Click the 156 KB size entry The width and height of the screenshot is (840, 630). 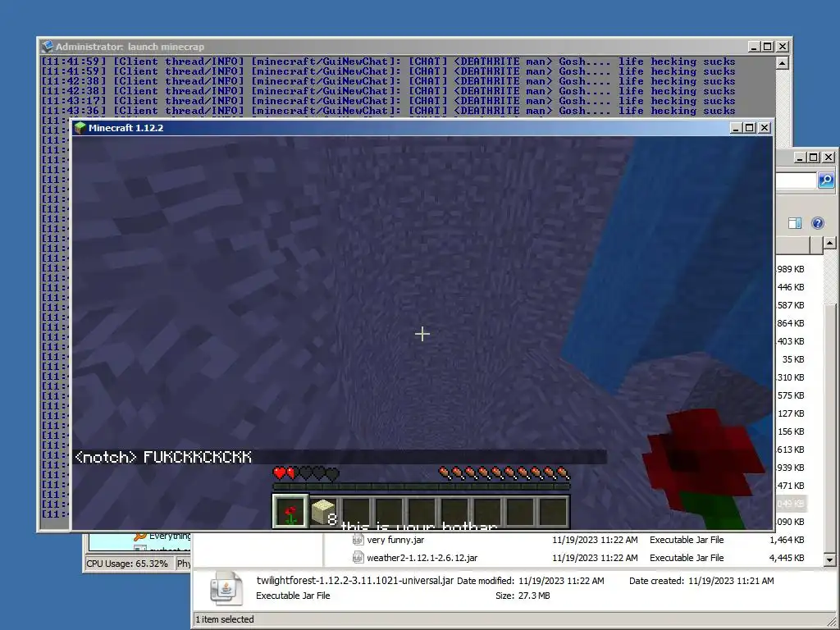coord(792,431)
